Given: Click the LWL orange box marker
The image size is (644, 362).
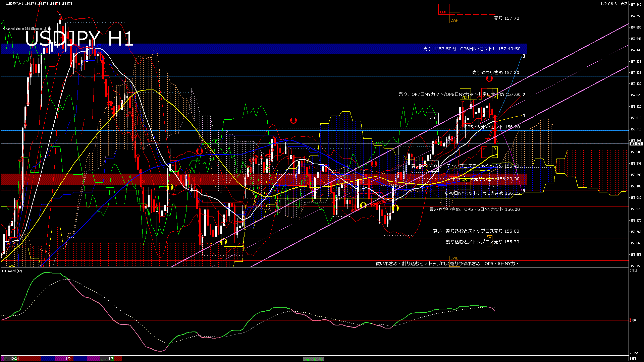Looking at the screenshot, I should coord(454,258).
